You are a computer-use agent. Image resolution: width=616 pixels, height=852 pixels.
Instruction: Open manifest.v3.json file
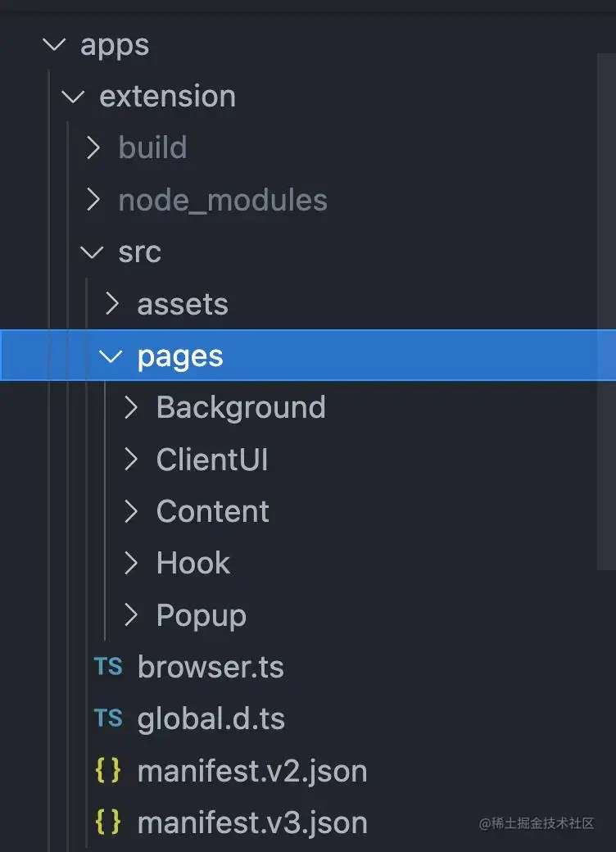click(252, 823)
